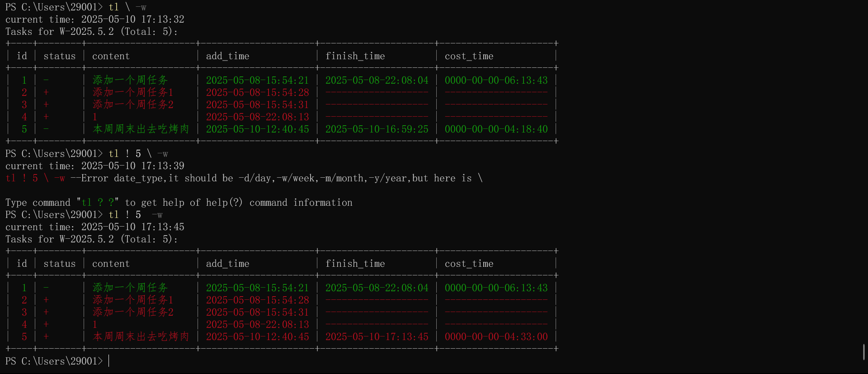The width and height of the screenshot is (868, 374).
Task: Click the "content" header in the first table
Action: (x=111, y=56)
